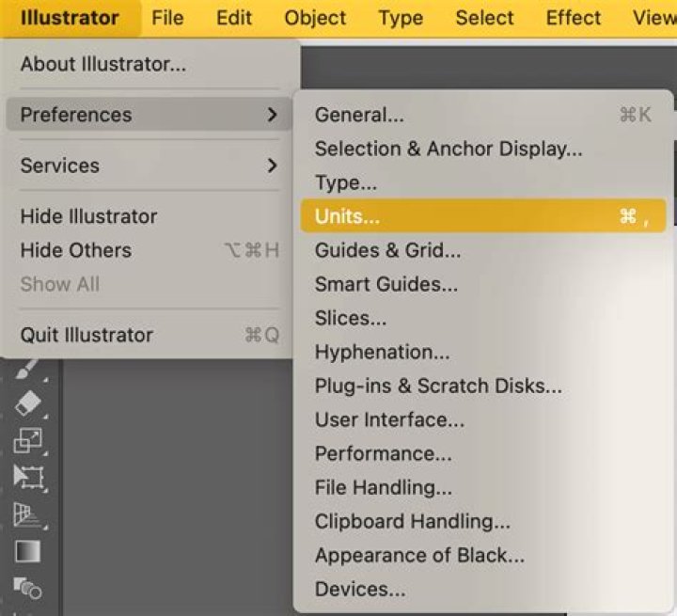Screen dimensions: 677x616
Task: Select the Scale tool icon
Action: [x=27, y=440]
